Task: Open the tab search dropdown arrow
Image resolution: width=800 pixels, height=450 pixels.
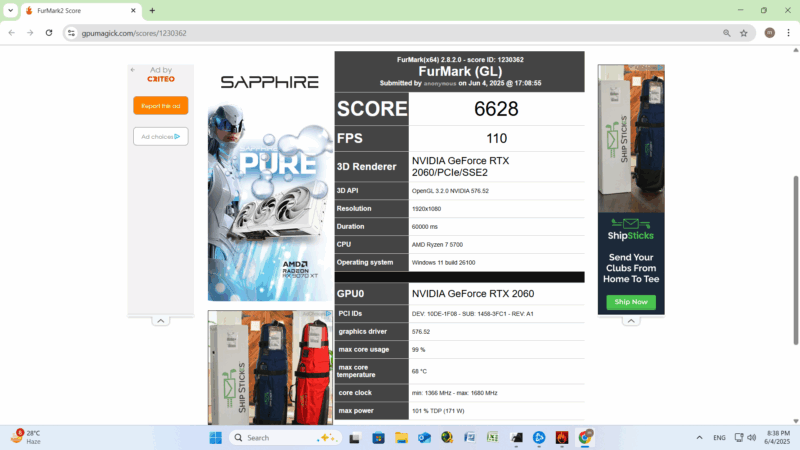Action: click(10, 10)
